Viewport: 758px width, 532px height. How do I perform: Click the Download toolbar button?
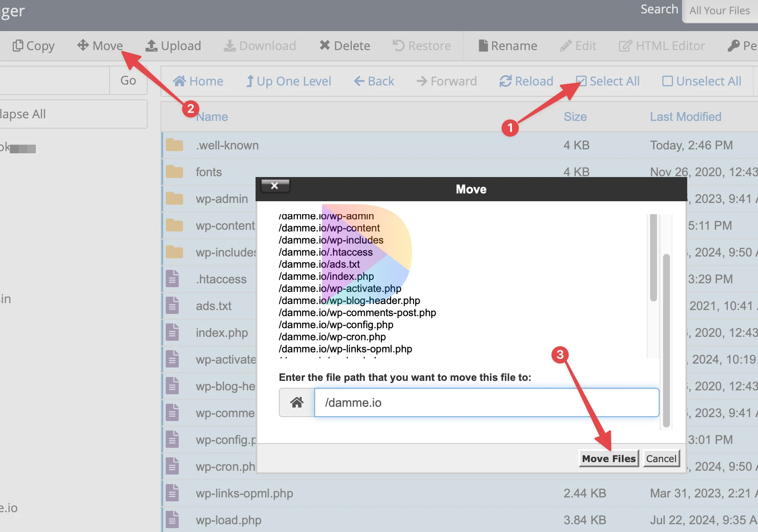260,46
